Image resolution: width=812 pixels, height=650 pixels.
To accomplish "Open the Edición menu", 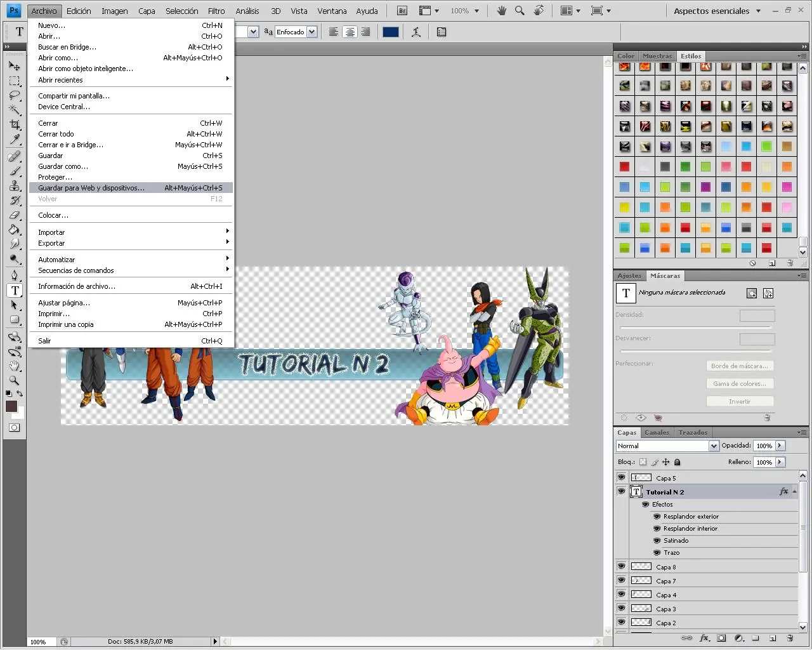I will point(79,11).
